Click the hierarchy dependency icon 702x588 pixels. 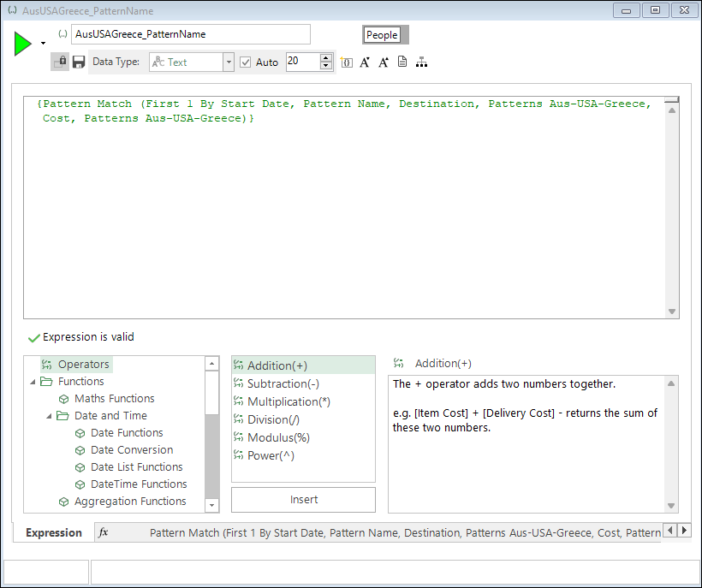click(421, 62)
